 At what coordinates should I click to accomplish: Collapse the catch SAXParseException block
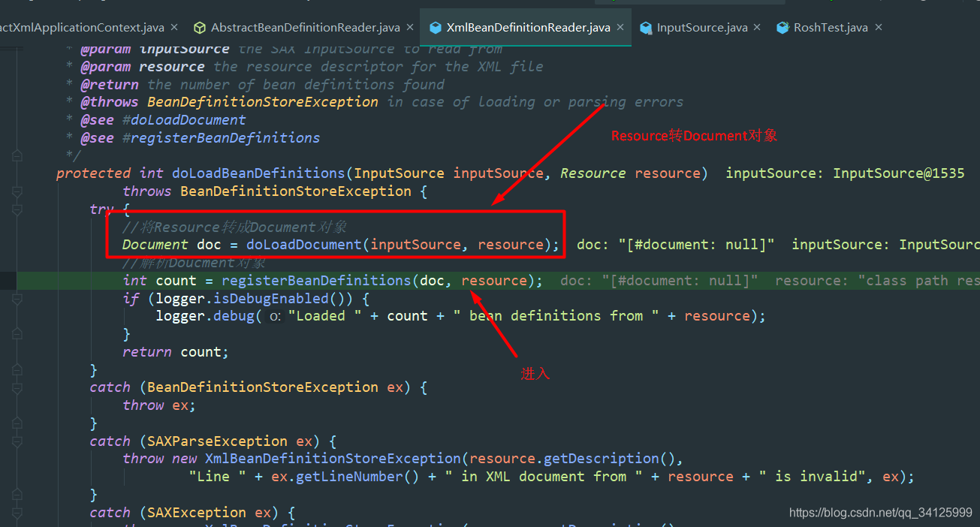click(17, 441)
